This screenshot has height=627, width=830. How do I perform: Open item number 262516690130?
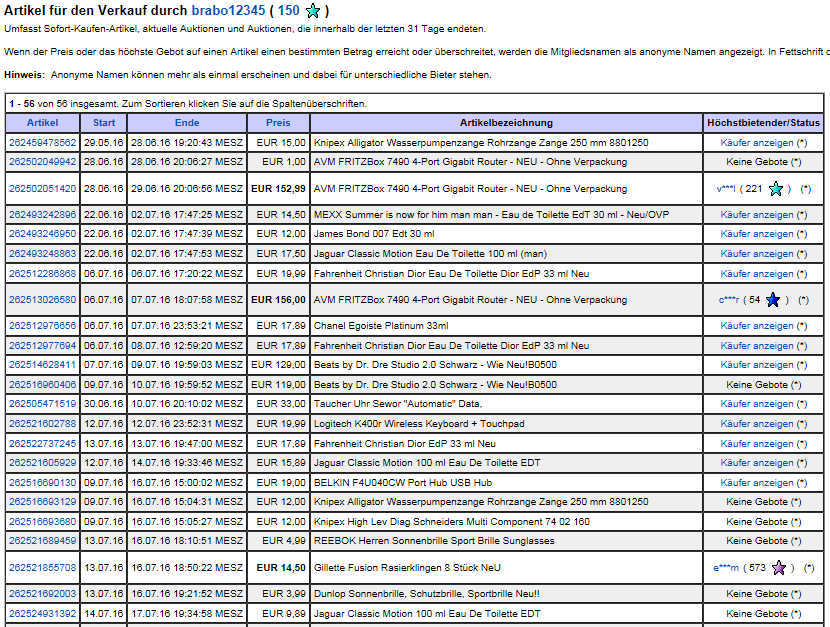click(x=42, y=483)
